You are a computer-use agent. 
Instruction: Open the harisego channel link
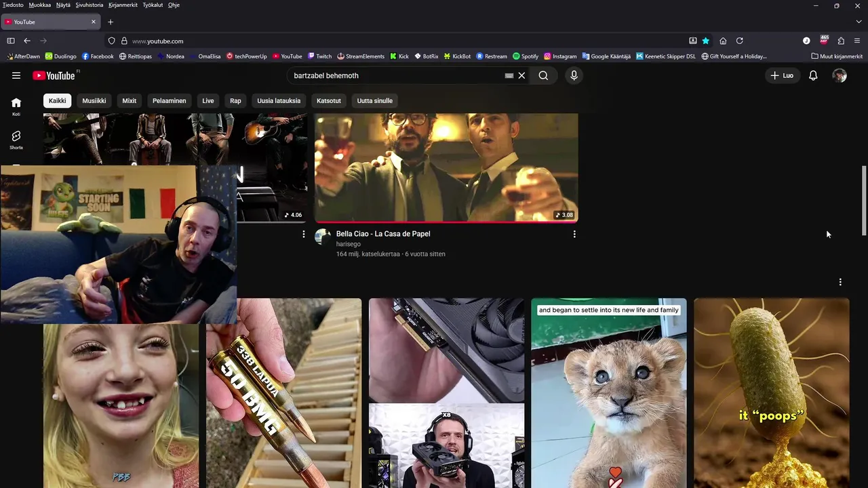349,244
